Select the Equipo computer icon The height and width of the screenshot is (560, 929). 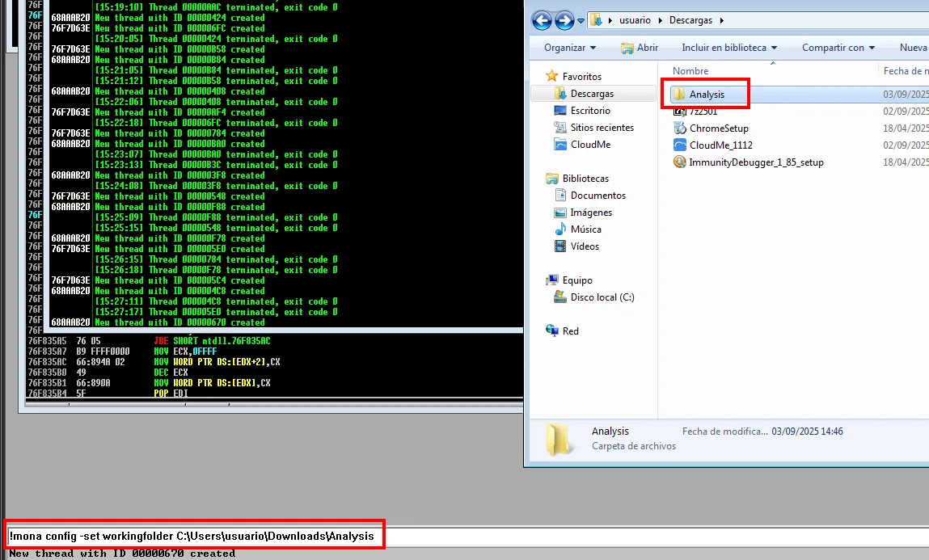coord(552,280)
